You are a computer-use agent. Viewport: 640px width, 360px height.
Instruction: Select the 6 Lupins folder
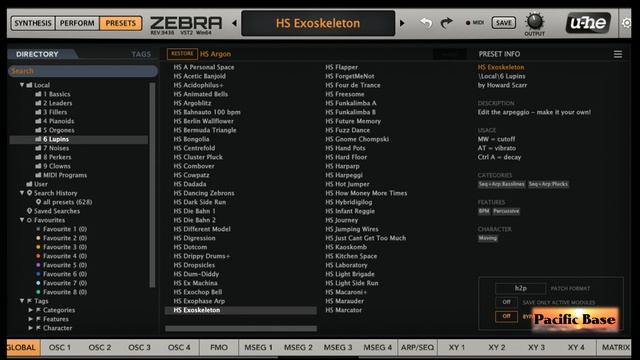click(79, 139)
